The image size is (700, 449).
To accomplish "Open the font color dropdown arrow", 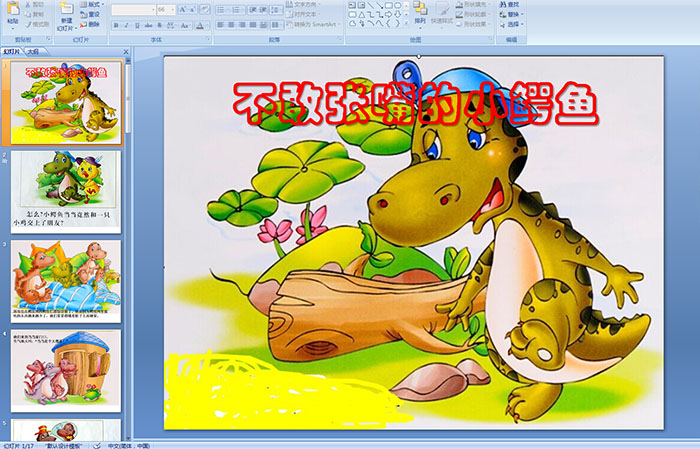I will [207, 25].
